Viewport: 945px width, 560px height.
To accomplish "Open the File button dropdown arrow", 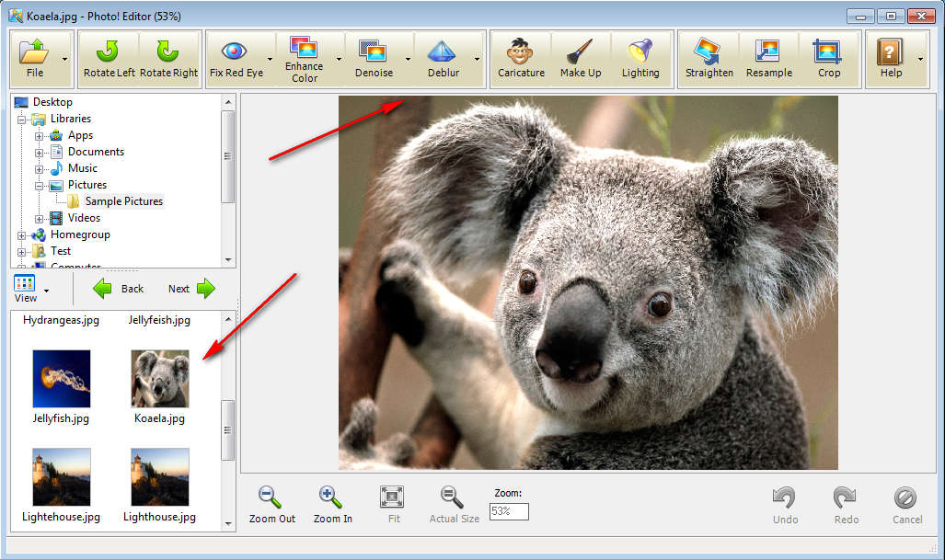I will 64,60.
